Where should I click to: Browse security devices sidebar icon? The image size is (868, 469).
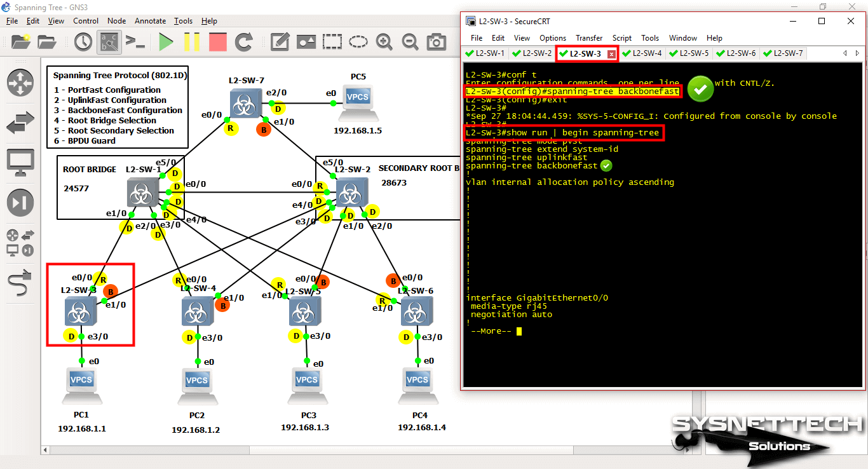coord(20,203)
